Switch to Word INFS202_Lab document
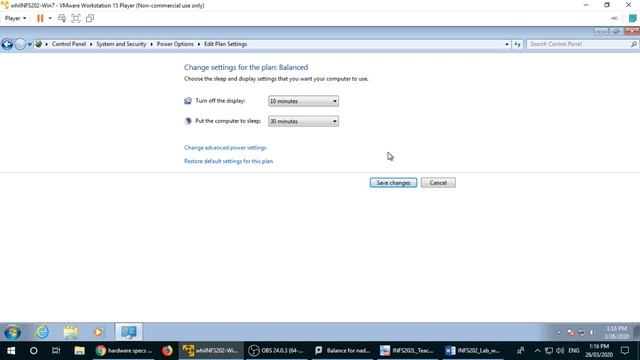This screenshot has height=360, width=640. [x=472, y=351]
